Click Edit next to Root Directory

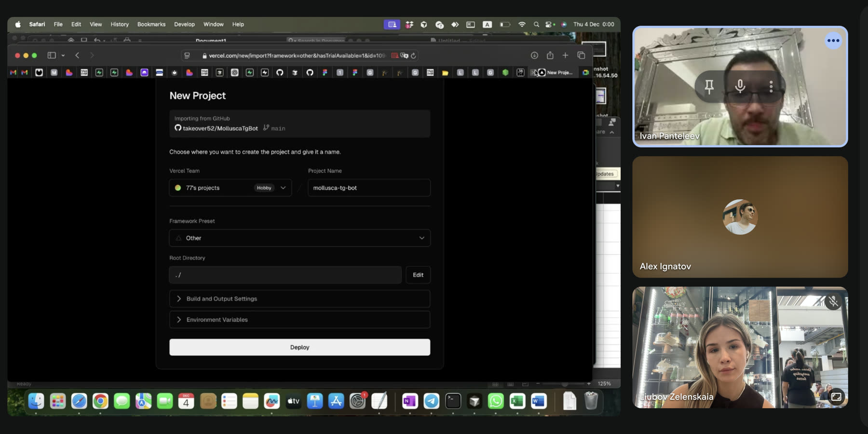[418, 275]
